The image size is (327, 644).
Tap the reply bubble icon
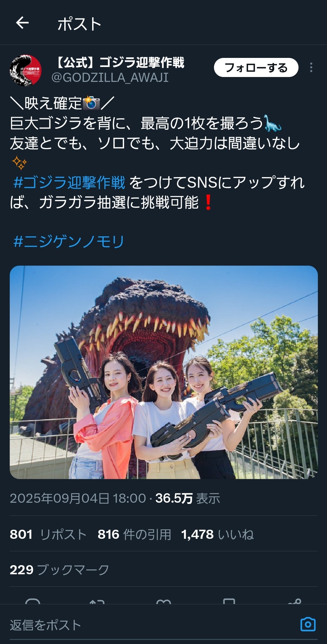pyautogui.click(x=33, y=601)
